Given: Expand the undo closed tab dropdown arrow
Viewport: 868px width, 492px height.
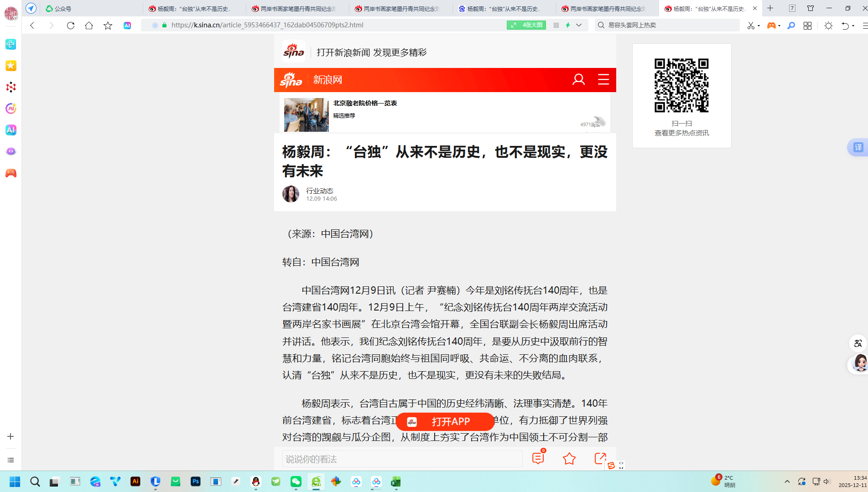Looking at the screenshot, I should 853,26.
